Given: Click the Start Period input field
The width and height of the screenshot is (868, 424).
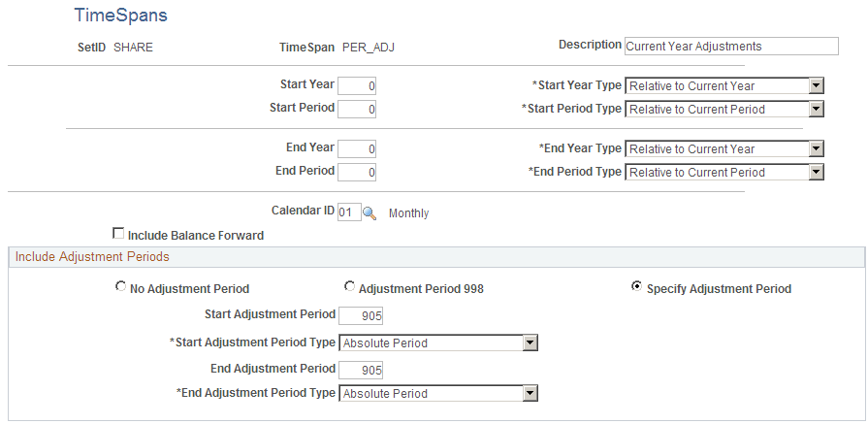Looking at the screenshot, I should pyautogui.click(x=357, y=110).
